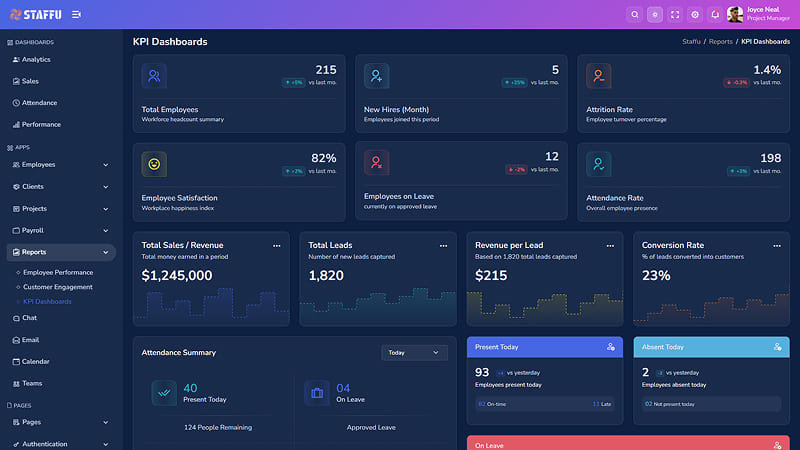Click the Total Employees card icon

(x=154, y=76)
